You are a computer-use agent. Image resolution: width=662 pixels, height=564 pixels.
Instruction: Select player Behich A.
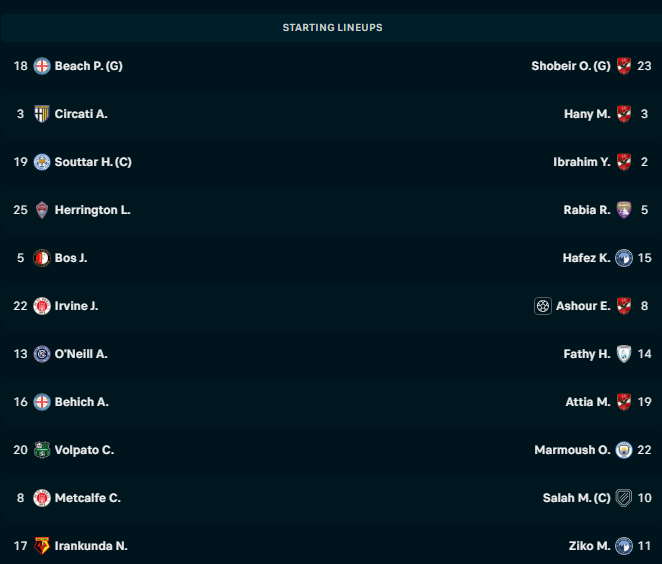[81, 402]
